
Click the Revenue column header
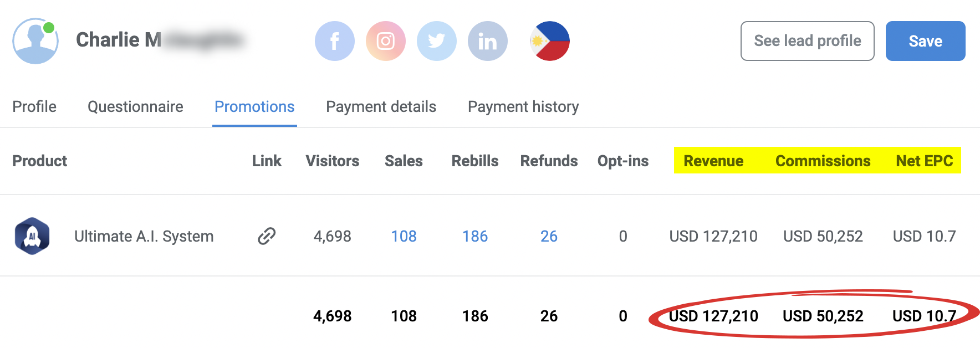713,161
